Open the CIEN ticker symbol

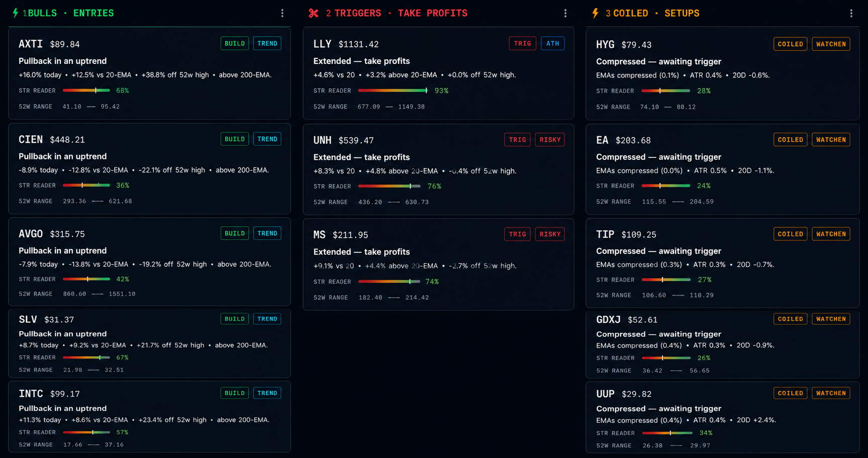[31, 139]
